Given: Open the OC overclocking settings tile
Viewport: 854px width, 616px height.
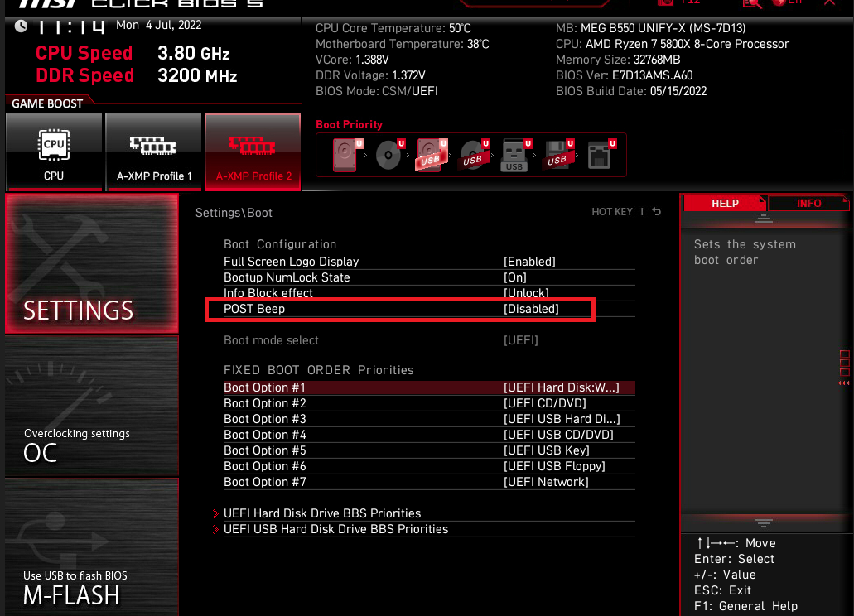Looking at the screenshot, I should [x=91, y=407].
